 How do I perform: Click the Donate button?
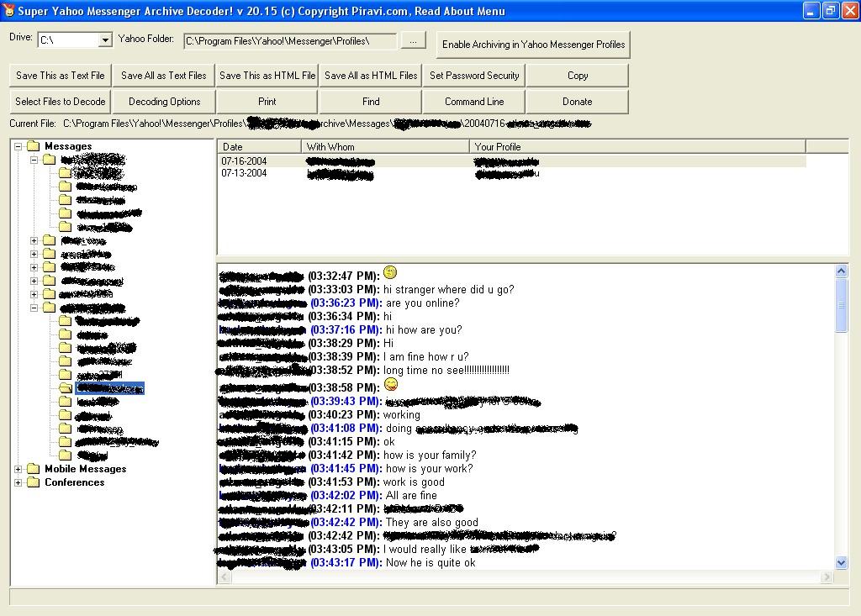pyautogui.click(x=577, y=102)
